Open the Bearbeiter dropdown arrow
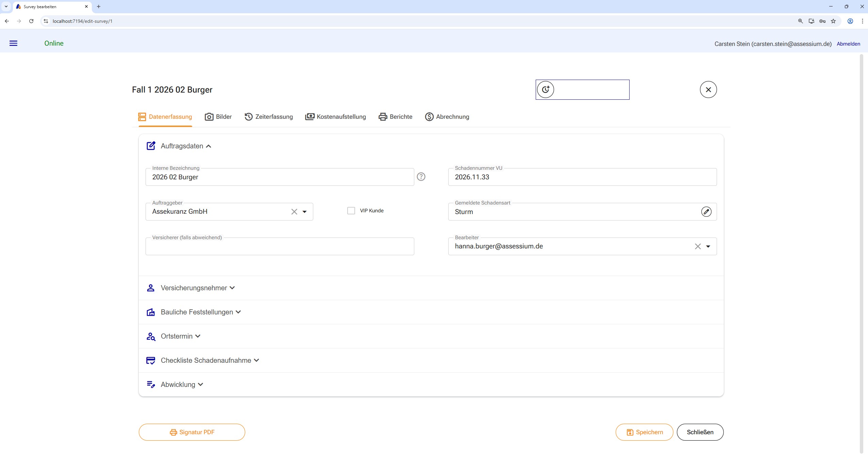The image size is (868, 472). tap(708, 246)
